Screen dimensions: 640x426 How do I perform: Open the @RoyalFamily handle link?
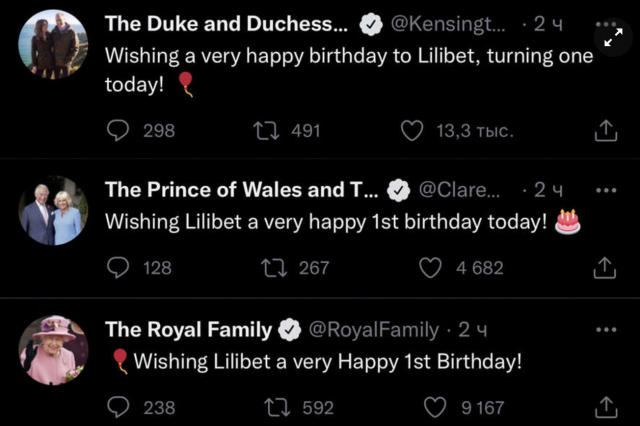[375, 329]
